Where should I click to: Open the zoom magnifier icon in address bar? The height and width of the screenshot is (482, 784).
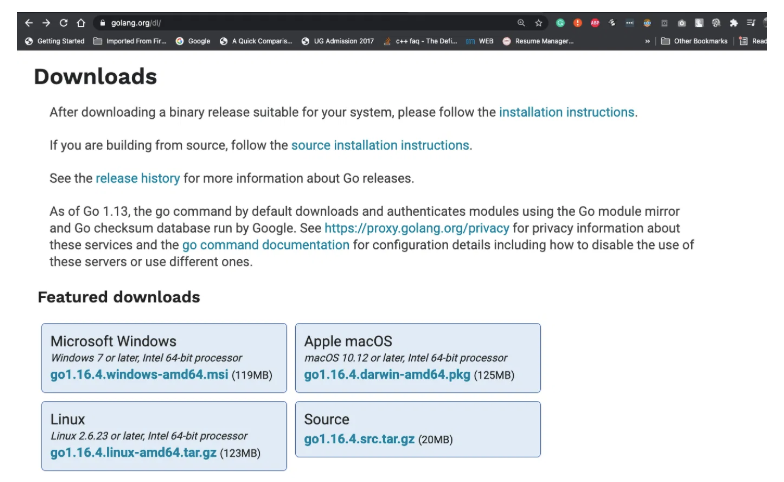(x=521, y=22)
